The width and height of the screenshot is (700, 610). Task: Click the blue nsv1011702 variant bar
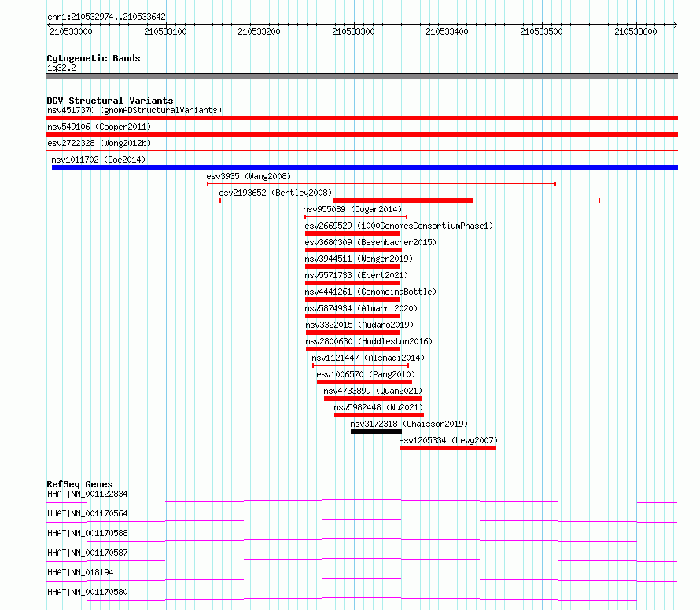[x=365, y=167]
